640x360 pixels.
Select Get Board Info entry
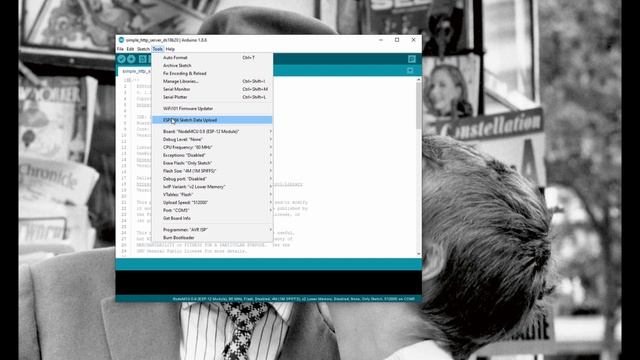pyautogui.click(x=212, y=218)
